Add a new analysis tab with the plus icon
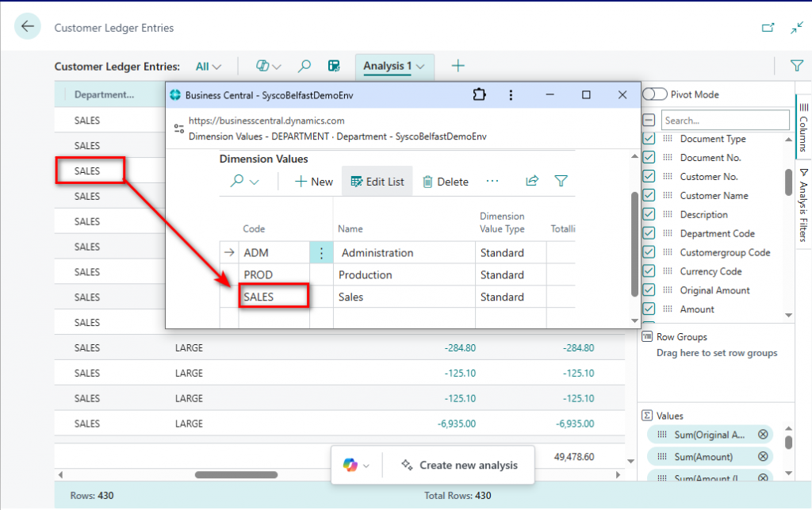The image size is (812, 510). 458,67
